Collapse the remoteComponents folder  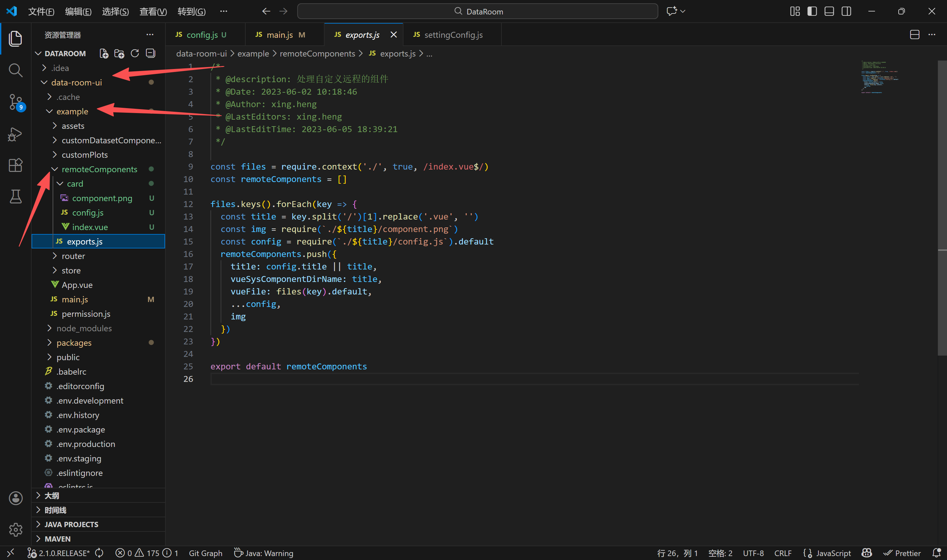point(99,169)
